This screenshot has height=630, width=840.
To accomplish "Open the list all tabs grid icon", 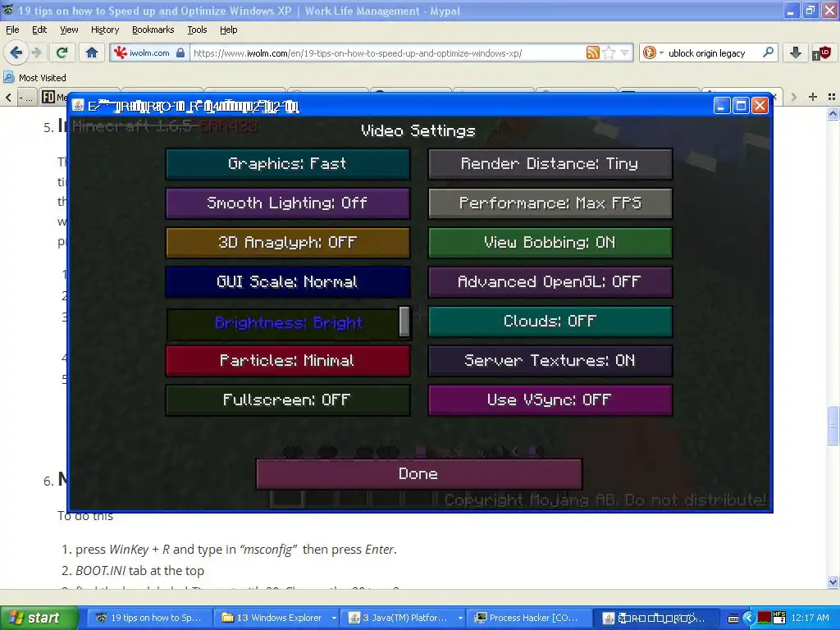I will click(832, 97).
